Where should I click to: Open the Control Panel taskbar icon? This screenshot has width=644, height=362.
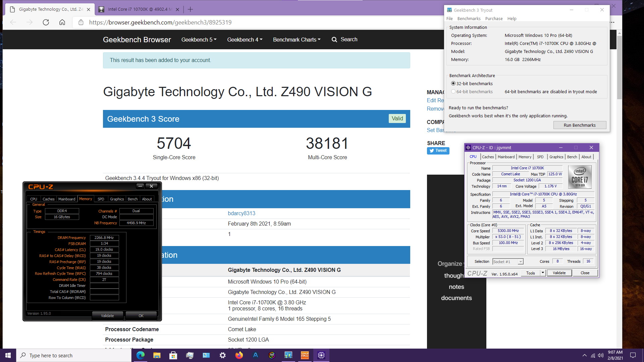pyautogui.click(x=206, y=355)
